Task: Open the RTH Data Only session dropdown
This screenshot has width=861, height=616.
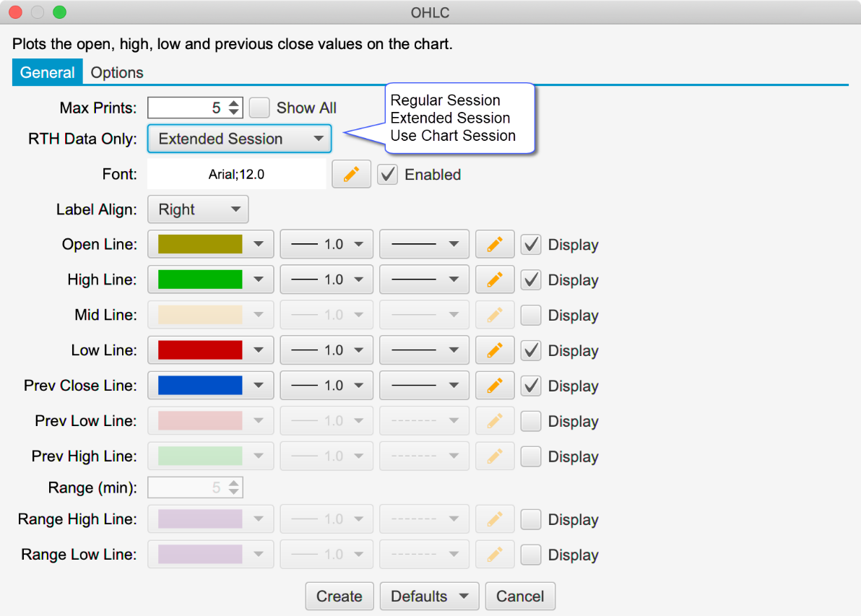Action: 239,139
